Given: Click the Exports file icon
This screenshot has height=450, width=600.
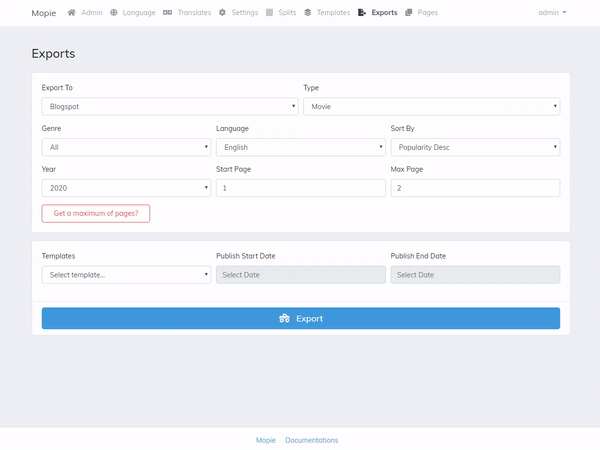Looking at the screenshot, I should [x=362, y=13].
